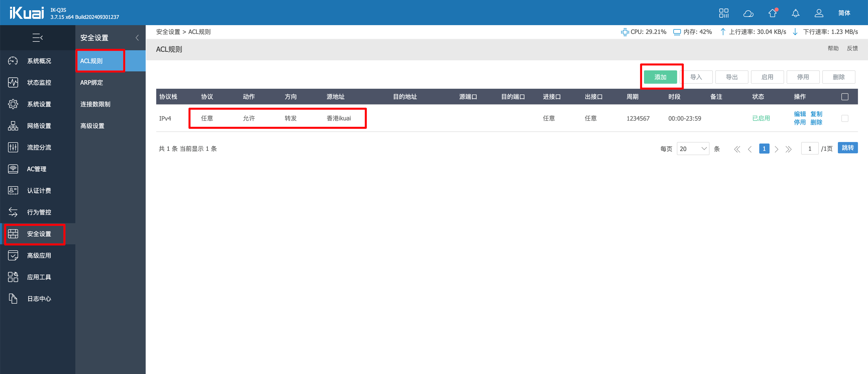Open the user account icon

point(819,13)
